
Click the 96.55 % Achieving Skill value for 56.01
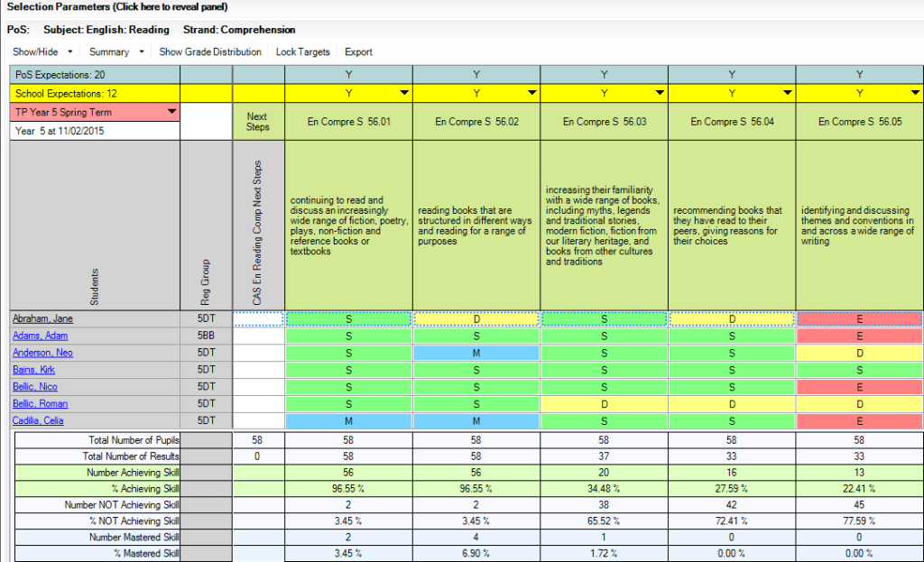[349, 488]
